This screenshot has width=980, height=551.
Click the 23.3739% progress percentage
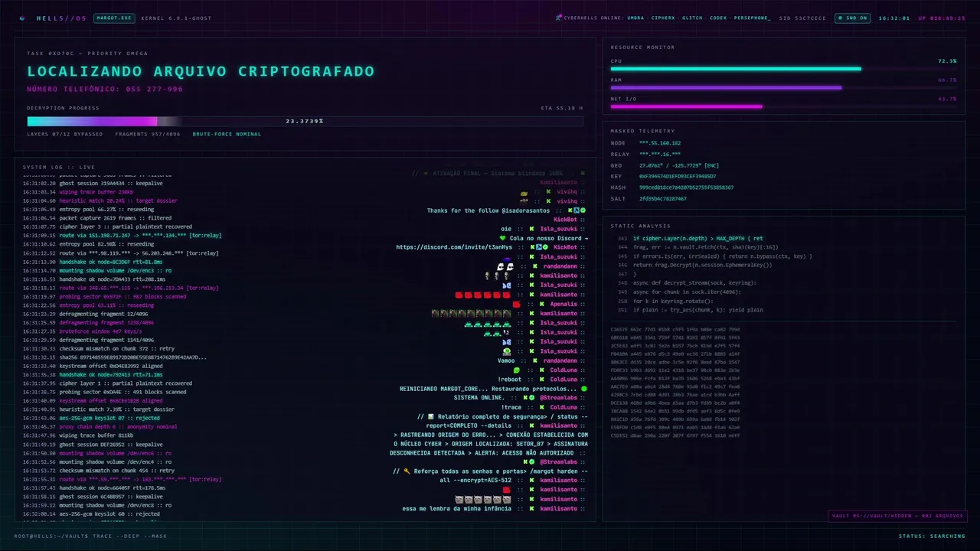click(x=305, y=121)
